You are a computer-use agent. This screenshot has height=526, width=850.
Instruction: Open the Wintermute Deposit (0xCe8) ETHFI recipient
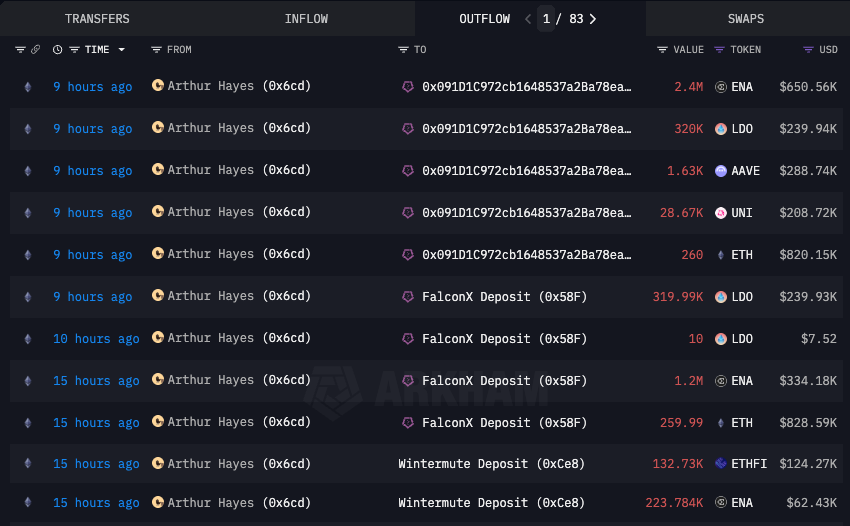[491, 463]
